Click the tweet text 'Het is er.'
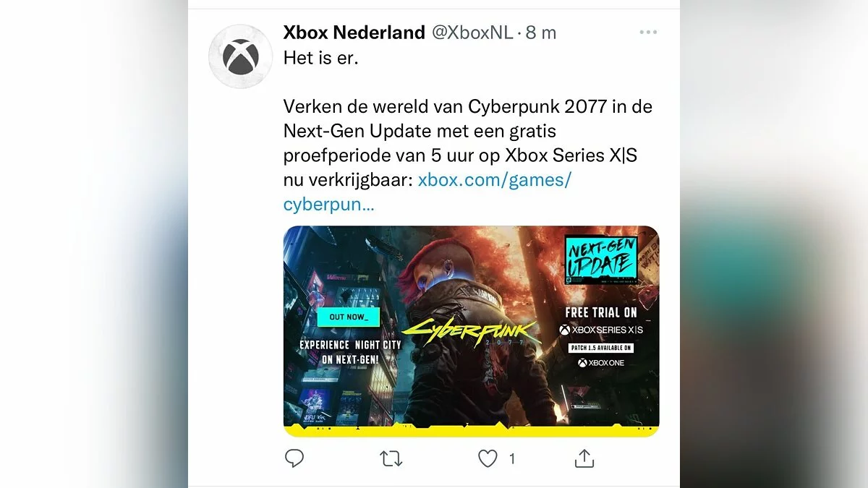Screen dimensions: 868x488 (320, 57)
